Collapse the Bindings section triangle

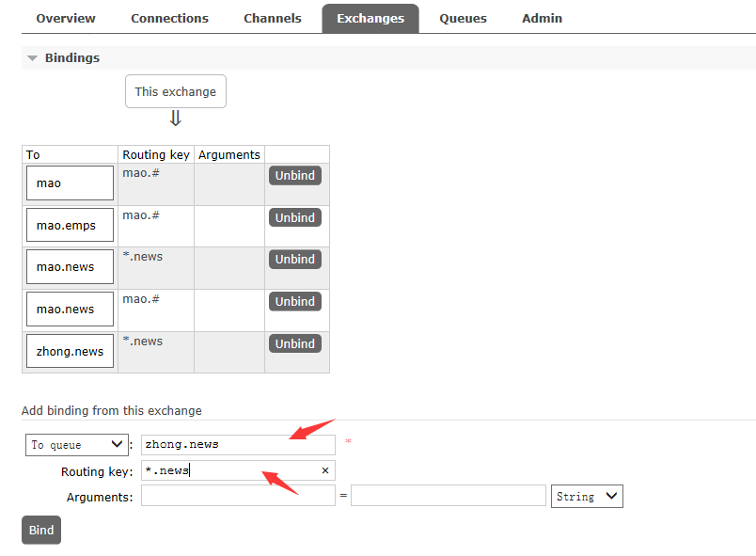tap(33, 58)
